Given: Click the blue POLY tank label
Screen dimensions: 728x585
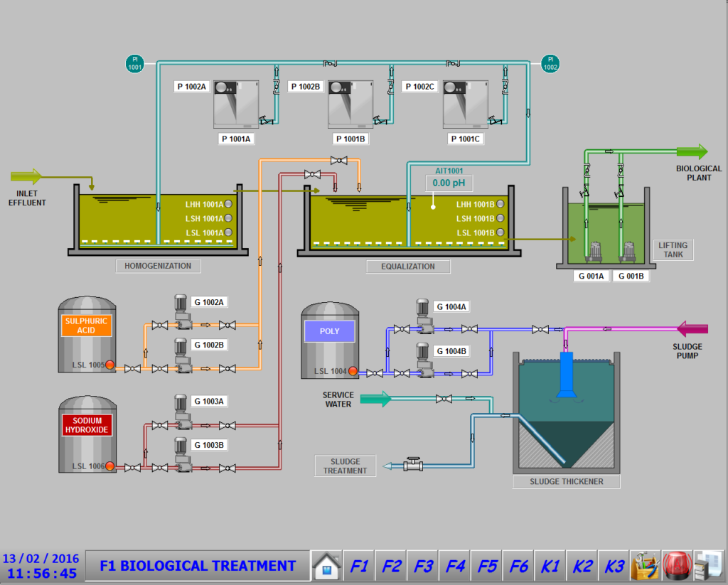Looking at the screenshot, I should point(330,331).
